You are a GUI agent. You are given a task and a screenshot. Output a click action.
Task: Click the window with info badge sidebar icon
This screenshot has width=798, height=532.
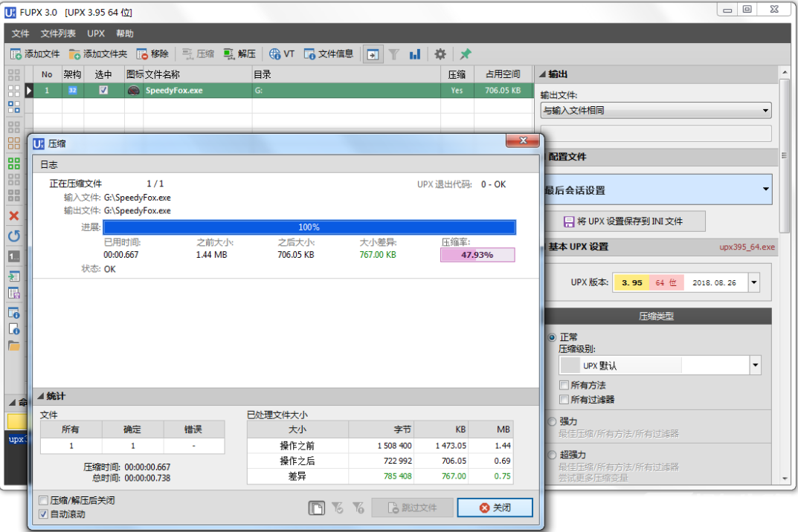[13, 313]
